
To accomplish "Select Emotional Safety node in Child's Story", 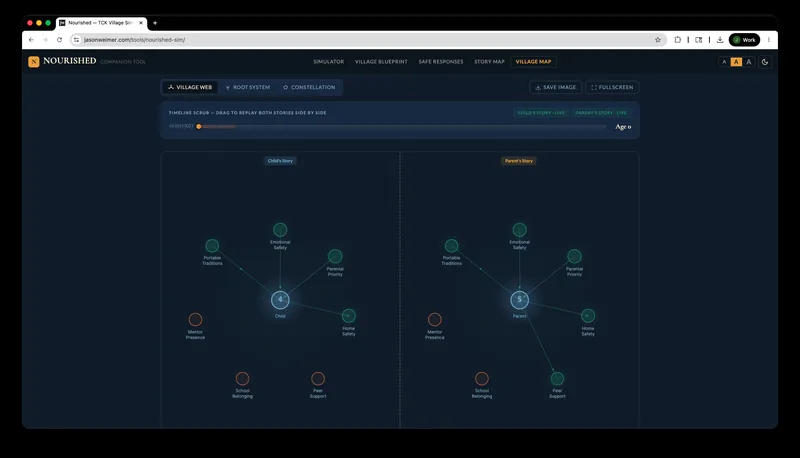I will point(280,230).
